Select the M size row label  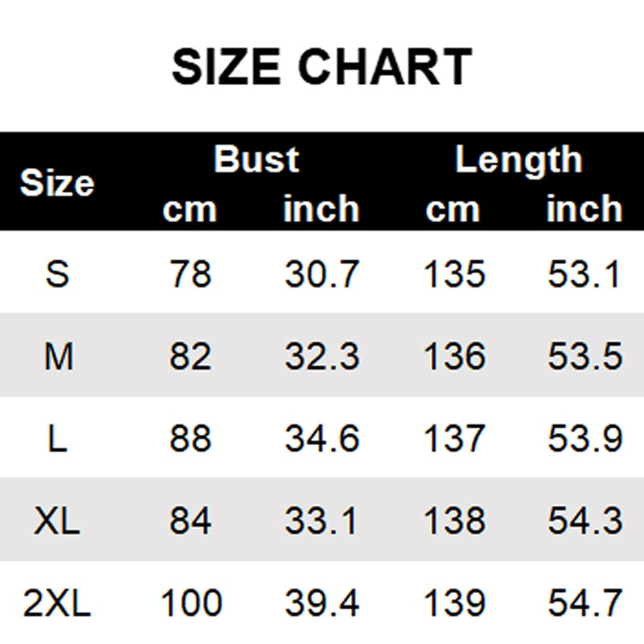pyautogui.click(x=58, y=357)
